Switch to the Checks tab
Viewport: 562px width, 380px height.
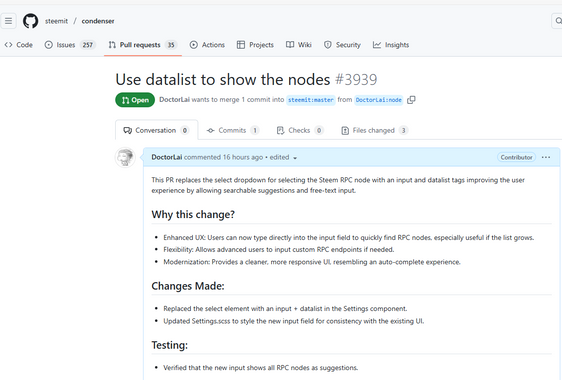tap(300, 130)
